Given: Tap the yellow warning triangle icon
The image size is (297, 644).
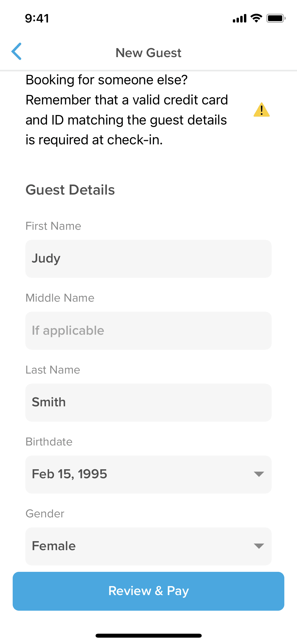Looking at the screenshot, I should click(x=261, y=110).
